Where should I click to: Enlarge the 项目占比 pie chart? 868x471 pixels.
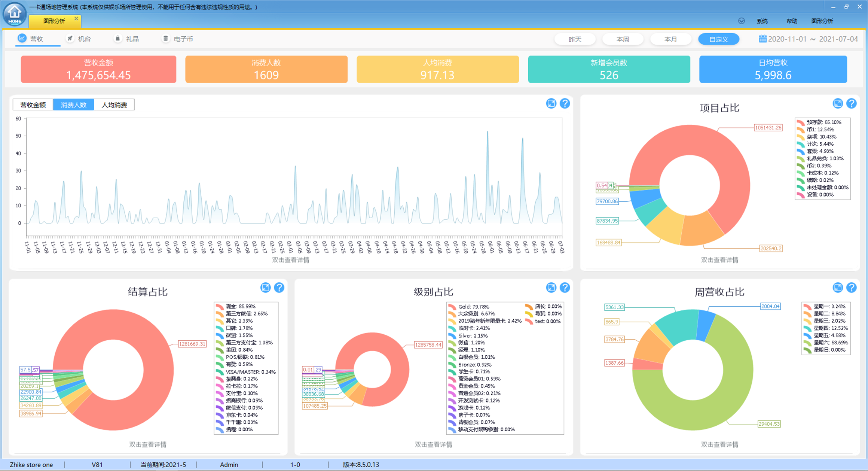pyautogui.click(x=837, y=104)
